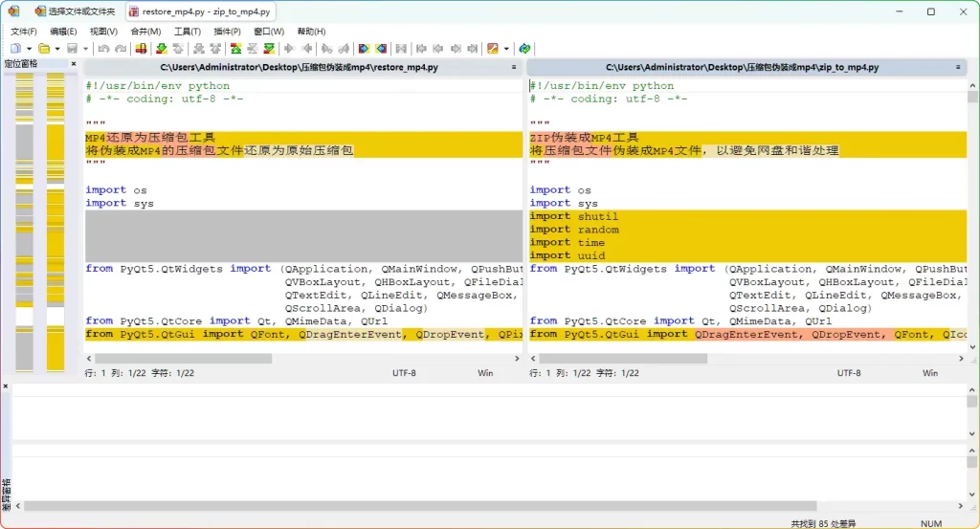Click the copy all to left icon
This screenshot has height=529, width=980.
[381, 49]
